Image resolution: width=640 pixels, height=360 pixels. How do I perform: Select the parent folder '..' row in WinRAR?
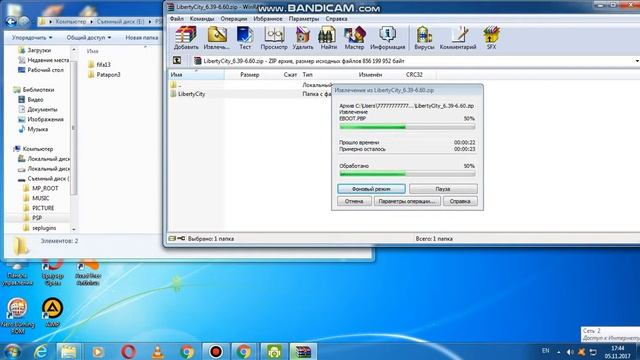[x=176, y=85]
